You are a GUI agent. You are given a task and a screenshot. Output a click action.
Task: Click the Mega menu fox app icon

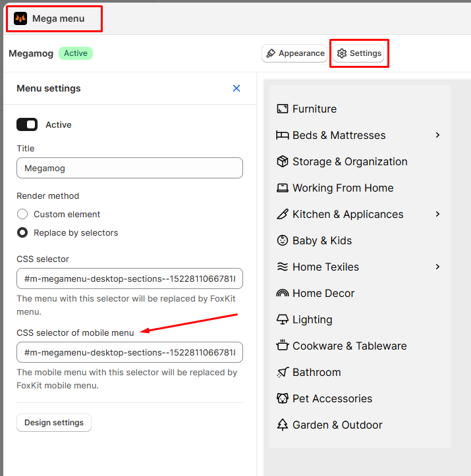20,18
